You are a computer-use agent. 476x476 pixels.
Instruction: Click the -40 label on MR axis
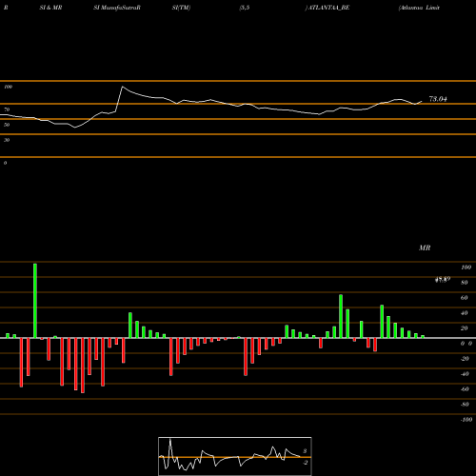click(465, 374)
